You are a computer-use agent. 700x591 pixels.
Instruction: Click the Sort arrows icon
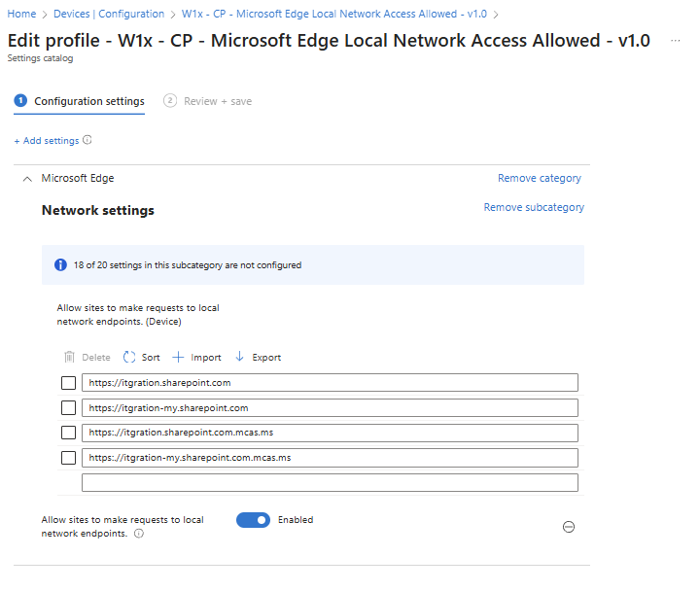pyautogui.click(x=129, y=358)
